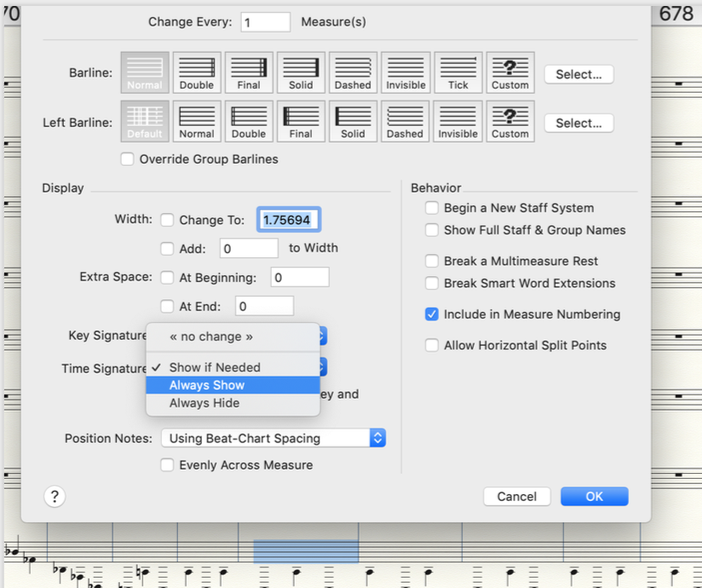Enable Begin a New Staff System

[x=432, y=208]
